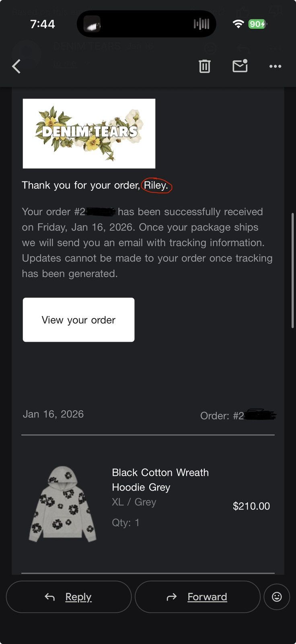
Task: Open the three-dot more options menu
Action: click(275, 66)
